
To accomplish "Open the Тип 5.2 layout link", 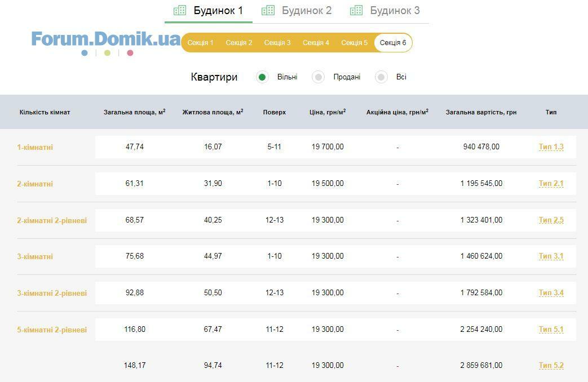I will pos(551,366).
